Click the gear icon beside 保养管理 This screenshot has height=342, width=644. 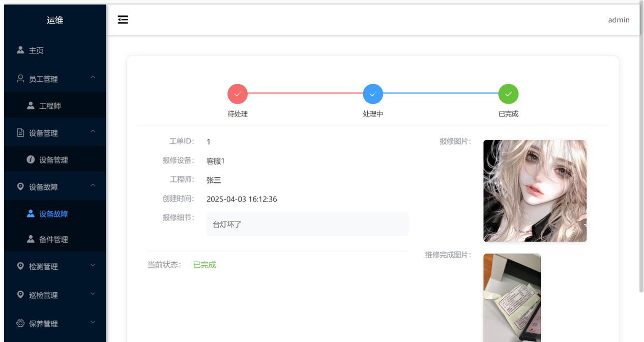20,323
